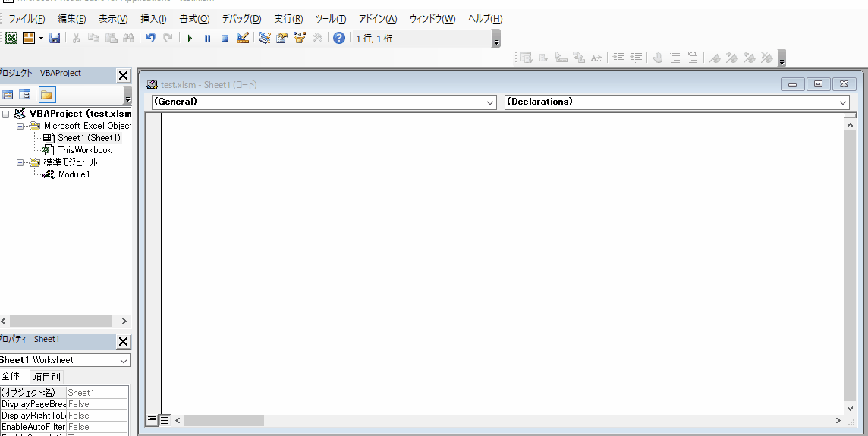Toggle Design Mode icon in toolbar

[243, 38]
